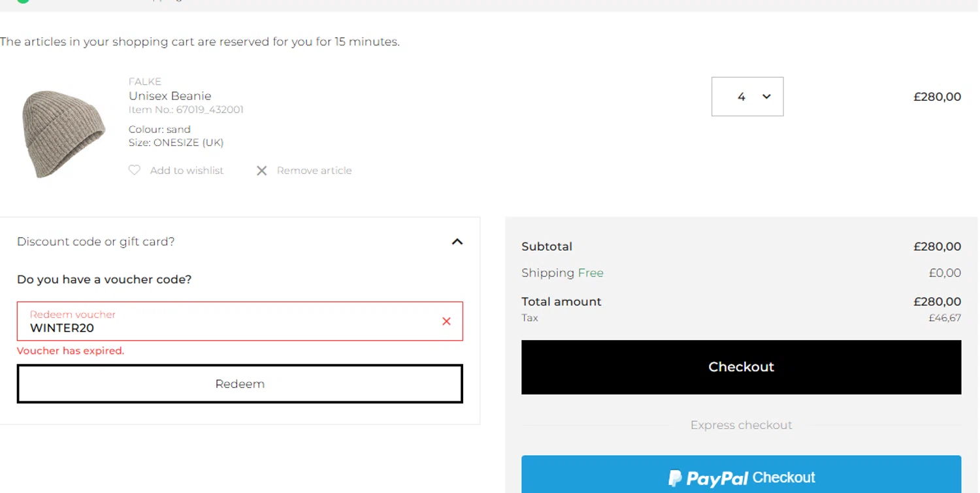Collapse the discount code section chevron
Image resolution: width=980 pixels, height=493 pixels.
click(x=457, y=242)
